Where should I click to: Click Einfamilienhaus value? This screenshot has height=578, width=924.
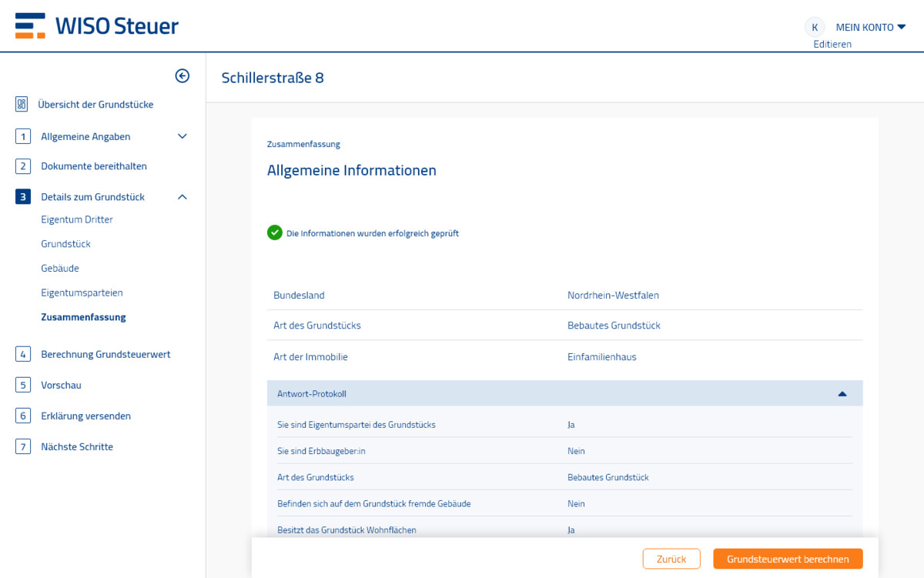point(602,357)
